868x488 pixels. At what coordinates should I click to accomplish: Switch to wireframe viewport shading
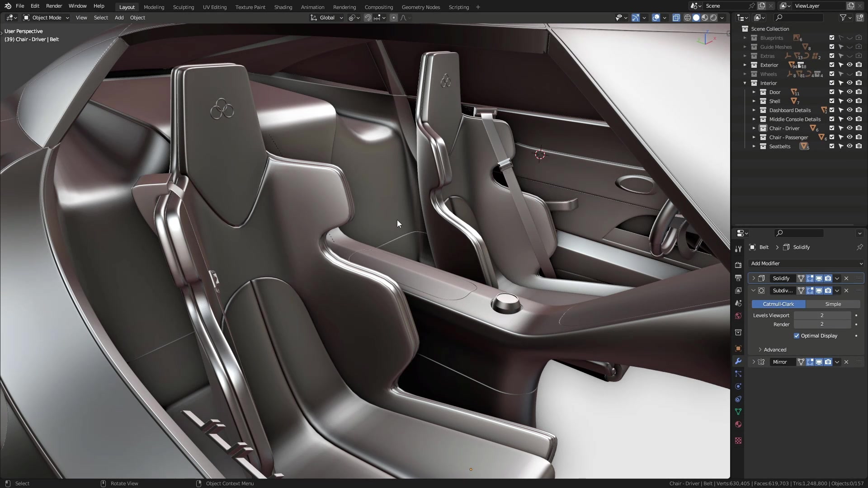688,18
